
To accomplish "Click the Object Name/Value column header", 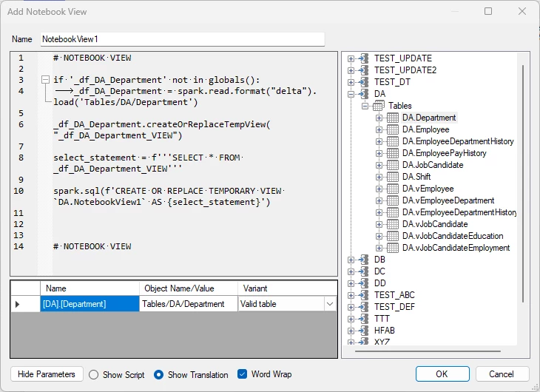I will (x=189, y=288).
